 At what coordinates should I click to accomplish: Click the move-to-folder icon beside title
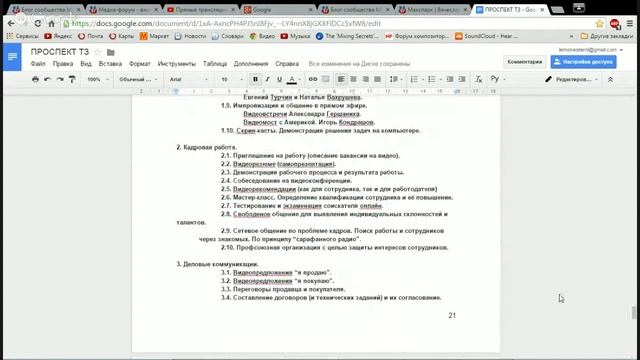tap(111, 52)
